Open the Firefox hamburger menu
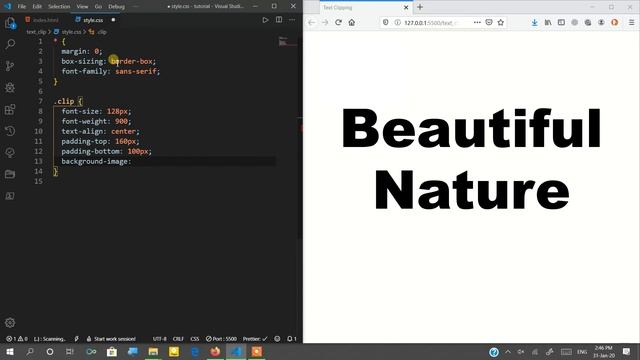This screenshot has width=640, height=360. [x=631, y=22]
